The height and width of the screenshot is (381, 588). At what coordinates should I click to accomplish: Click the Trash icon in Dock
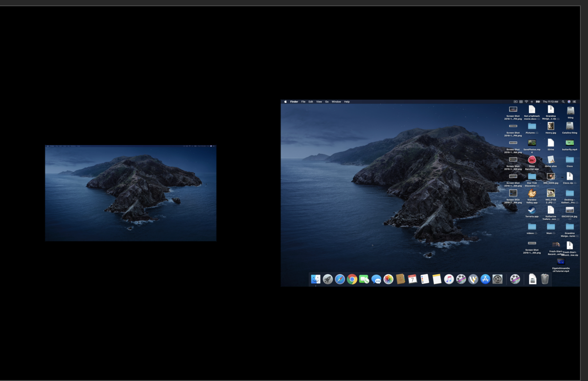coord(544,279)
